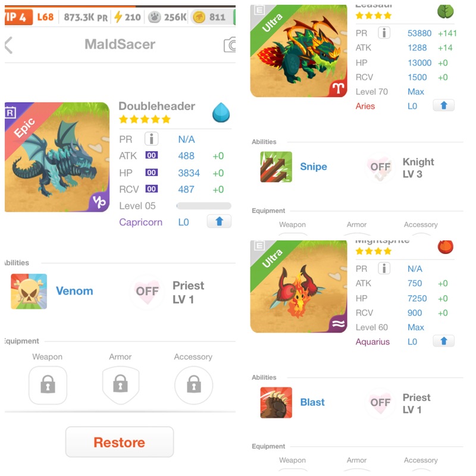Tap the Aries L0 upgrade arrow

pos(443,106)
